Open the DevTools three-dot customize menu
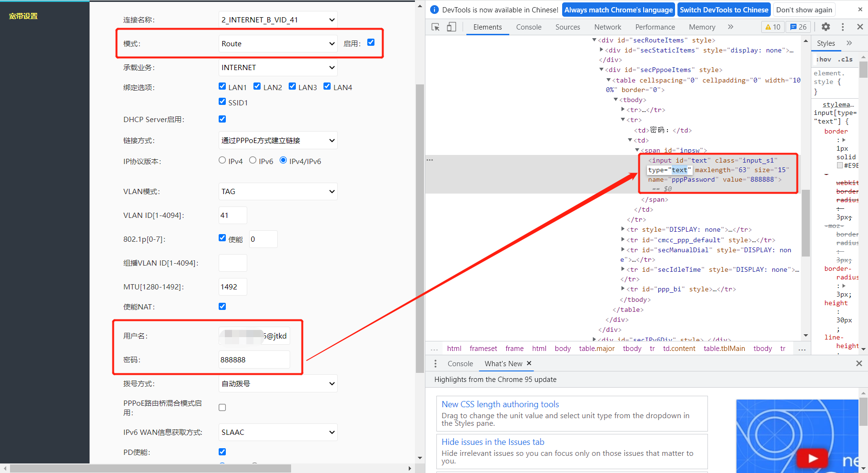 tap(842, 27)
